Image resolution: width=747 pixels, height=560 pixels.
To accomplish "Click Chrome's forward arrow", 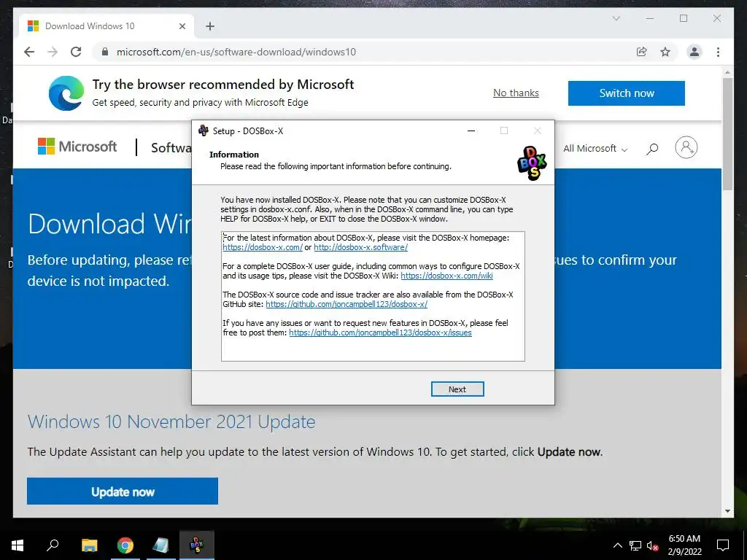I will pyautogui.click(x=53, y=52).
